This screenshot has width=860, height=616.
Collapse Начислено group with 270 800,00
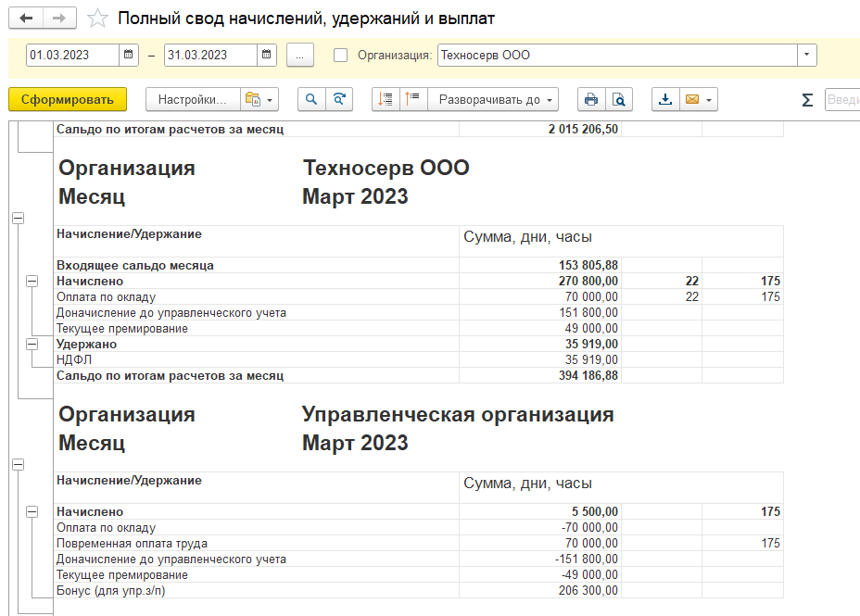coord(32,282)
